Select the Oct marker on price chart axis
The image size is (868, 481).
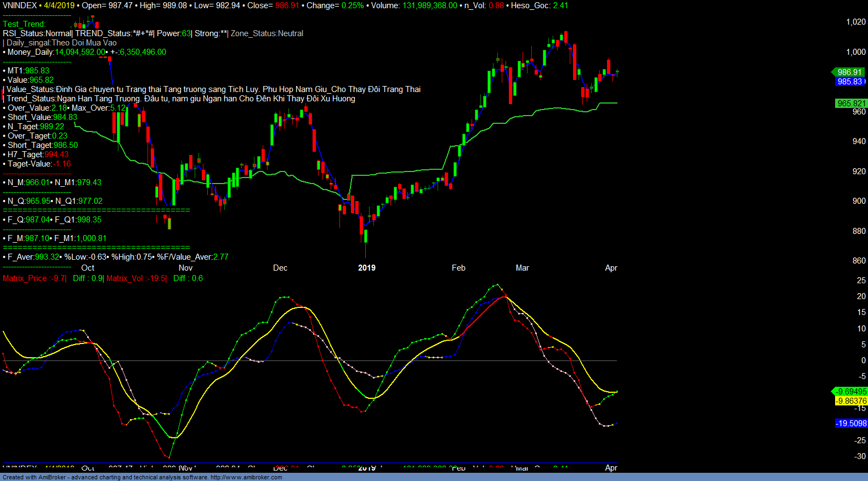point(88,268)
